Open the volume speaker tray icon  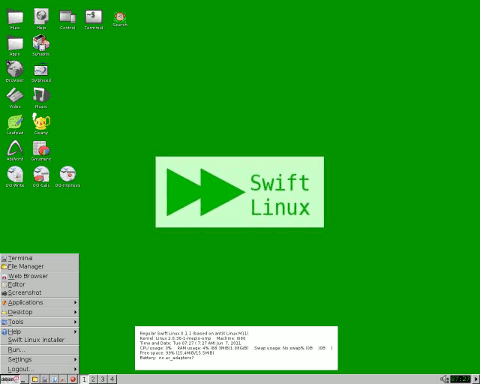coord(444,379)
